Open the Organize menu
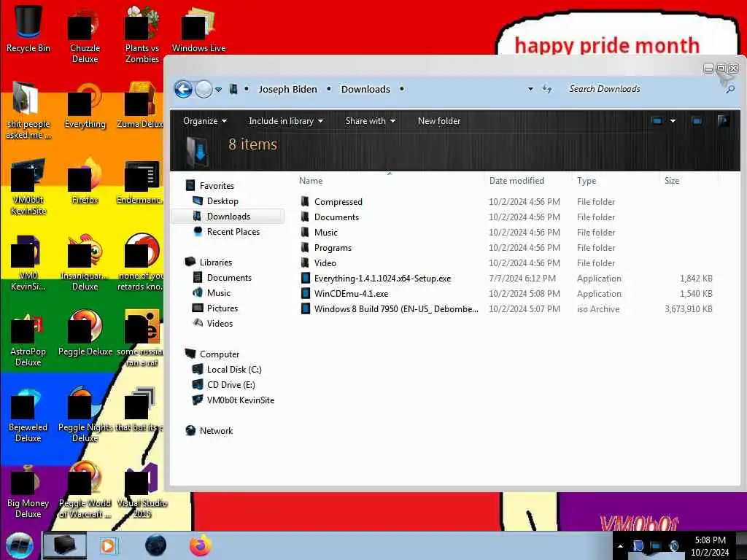The image size is (747, 560). [205, 121]
